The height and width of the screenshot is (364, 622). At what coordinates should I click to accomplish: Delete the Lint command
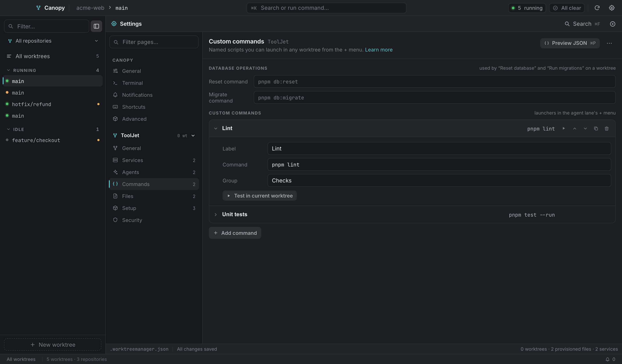click(606, 129)
